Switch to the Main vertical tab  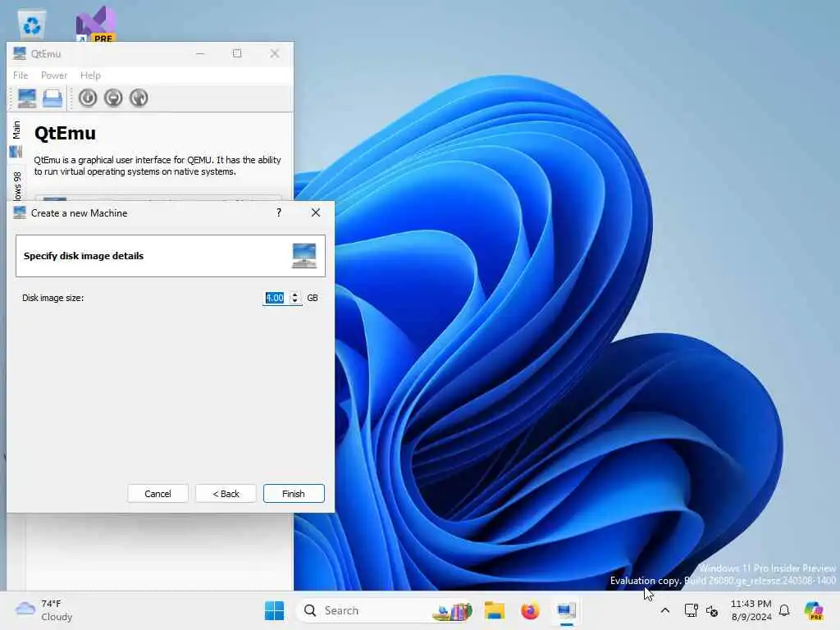pos(16,138)
